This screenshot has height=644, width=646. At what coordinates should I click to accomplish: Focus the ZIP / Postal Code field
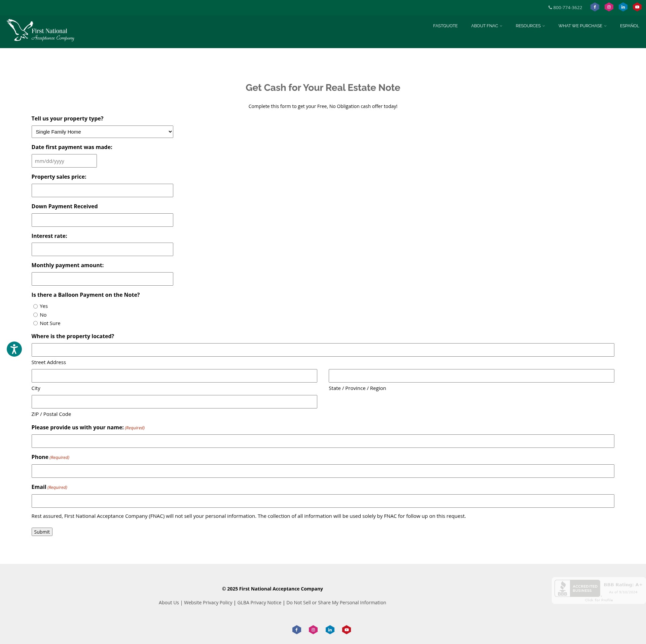point(174,402)
